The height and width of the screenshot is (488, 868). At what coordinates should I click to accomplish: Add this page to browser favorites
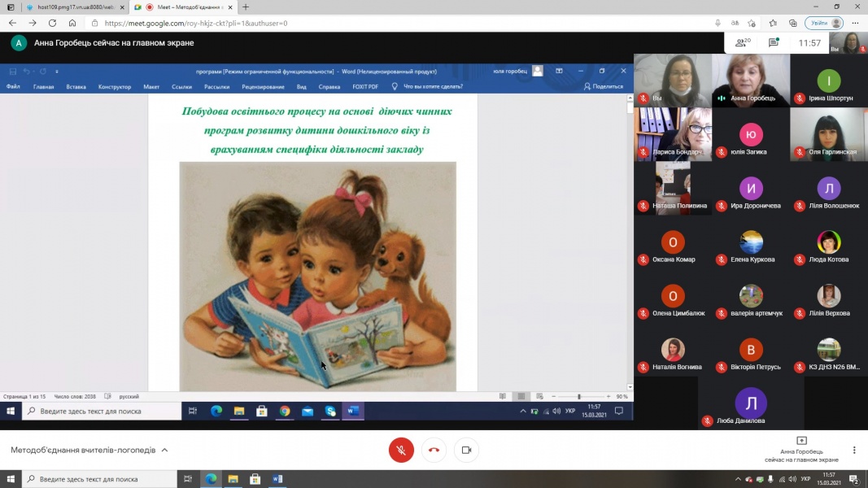point(752,24)
